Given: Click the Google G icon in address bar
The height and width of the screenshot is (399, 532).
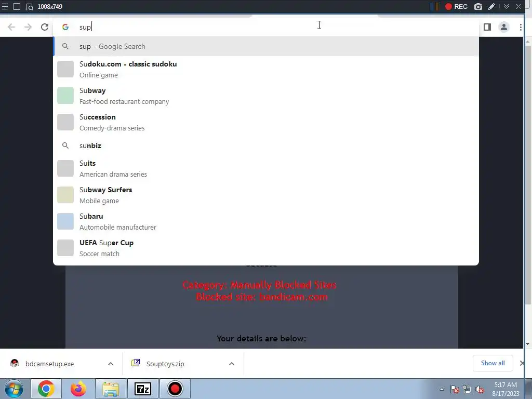Looking at the screenshot, I should [x=65, y=27].
